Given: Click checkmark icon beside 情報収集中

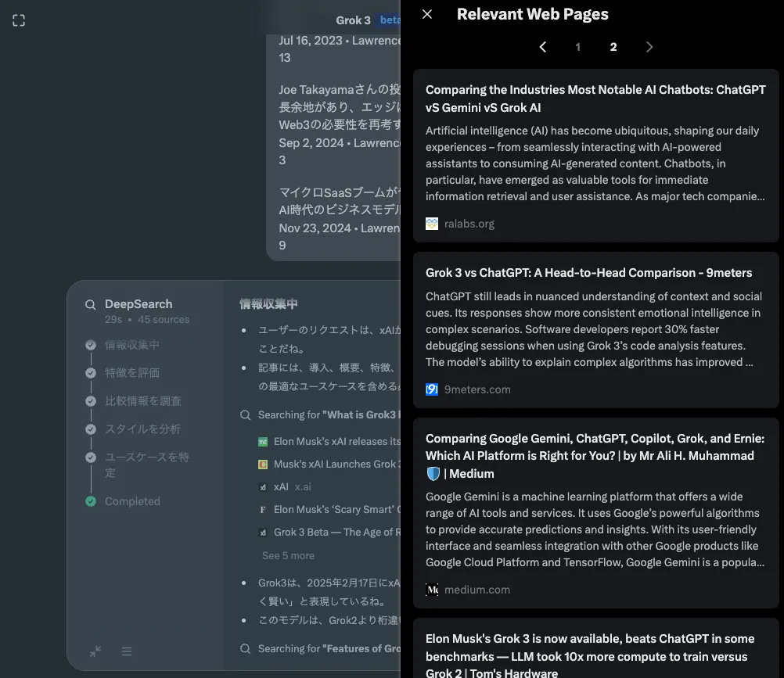Looking at the screenshot, I should tap(91, 345).
